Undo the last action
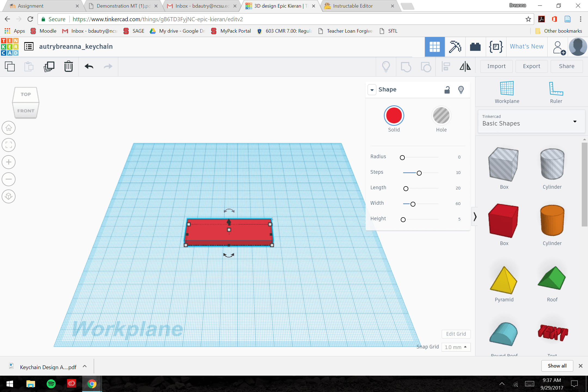The width and height of the screenshot is (588, 392). pyautogui.click(x=88, y=66)
